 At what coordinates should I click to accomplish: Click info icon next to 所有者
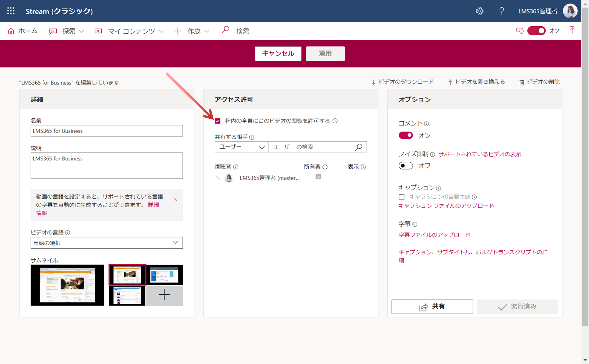click(x=325, y=167)
